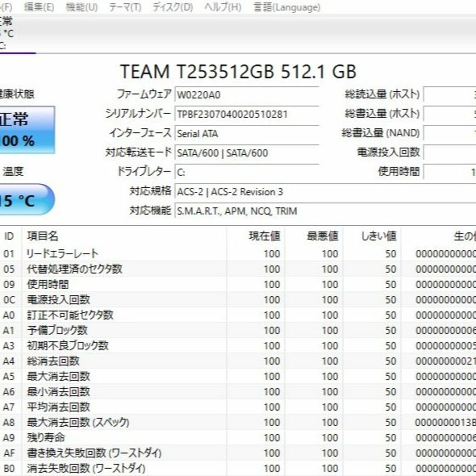Viewport: 476px width, 476px height.
Task: Click the health status 正常 button
Action: coord(27,130)
